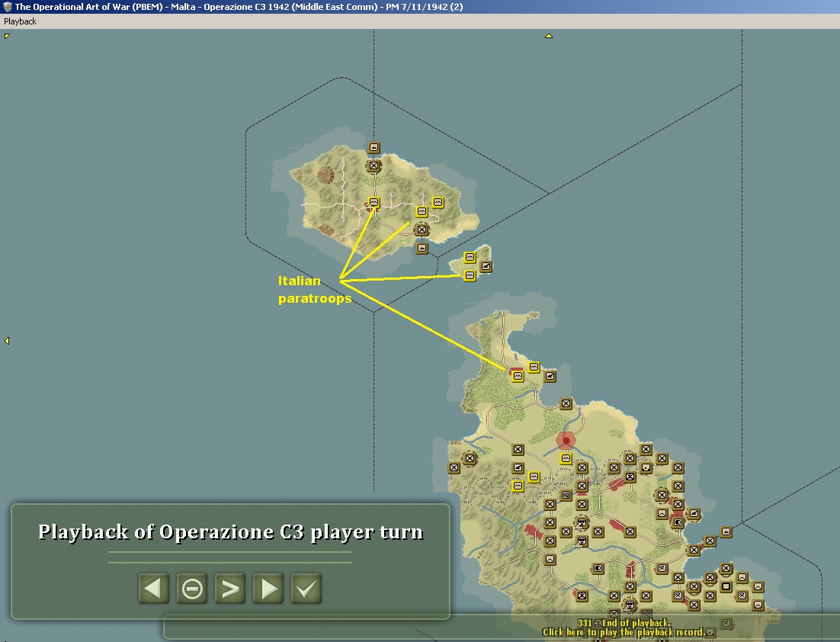Select the yellow paratroop unit on north Malta's red town
Image resolution: width=840 pixels, height=642 pixels.
518,376
